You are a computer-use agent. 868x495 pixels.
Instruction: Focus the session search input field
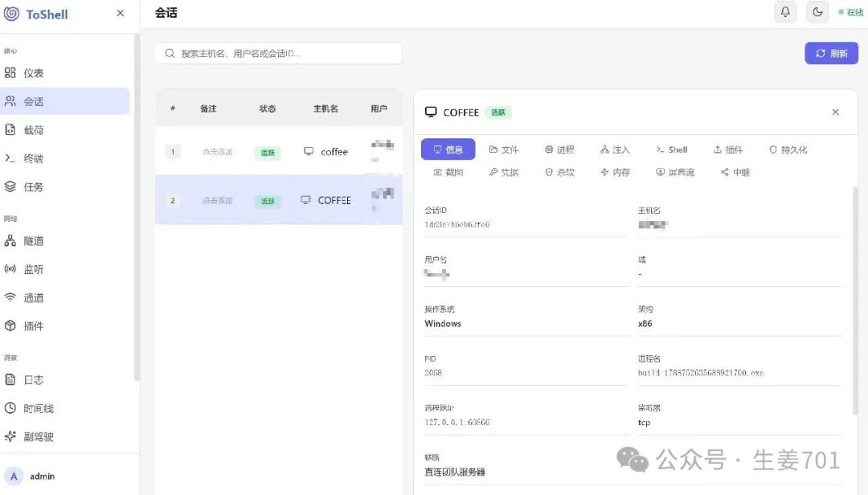pyautogui.click(x=278, y=53)
